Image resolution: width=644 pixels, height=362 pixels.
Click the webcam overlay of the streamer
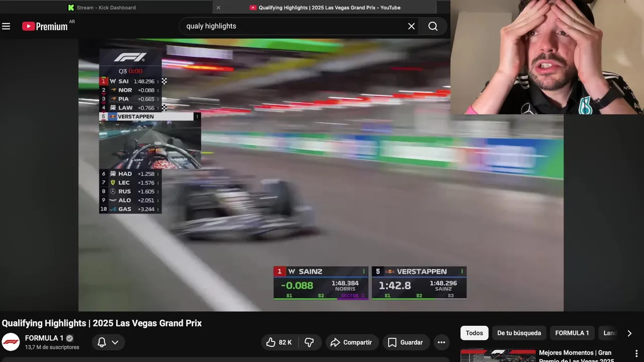(x=547, y=57)
